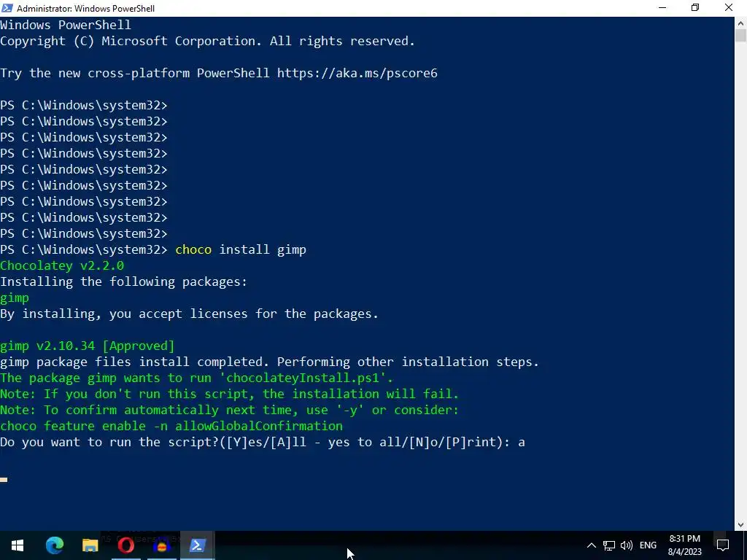Select the PowerShell taskbar icon
747x560 pixels.
click(197, 545)
